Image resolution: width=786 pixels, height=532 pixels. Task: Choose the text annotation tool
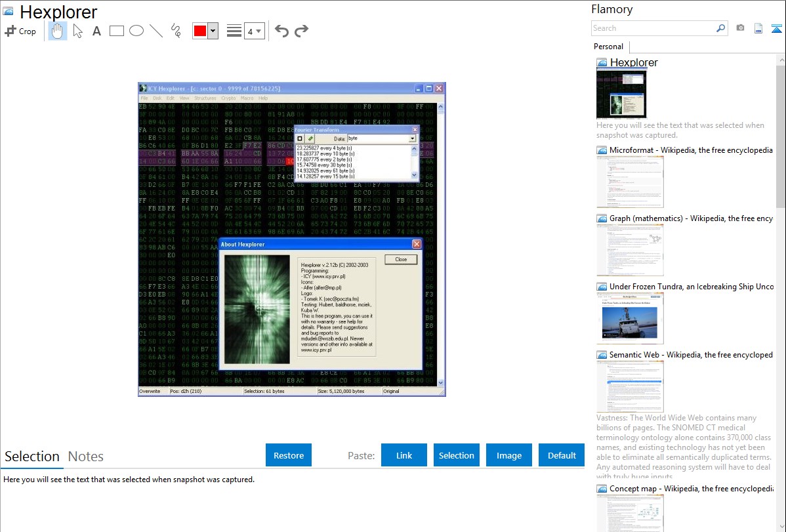pyautogui.click(x=96, y=31)
